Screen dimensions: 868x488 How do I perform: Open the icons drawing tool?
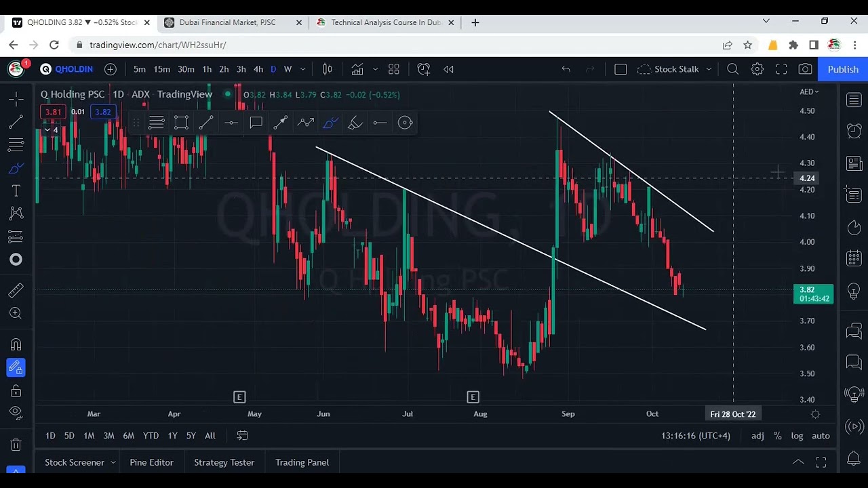(16, 260)
